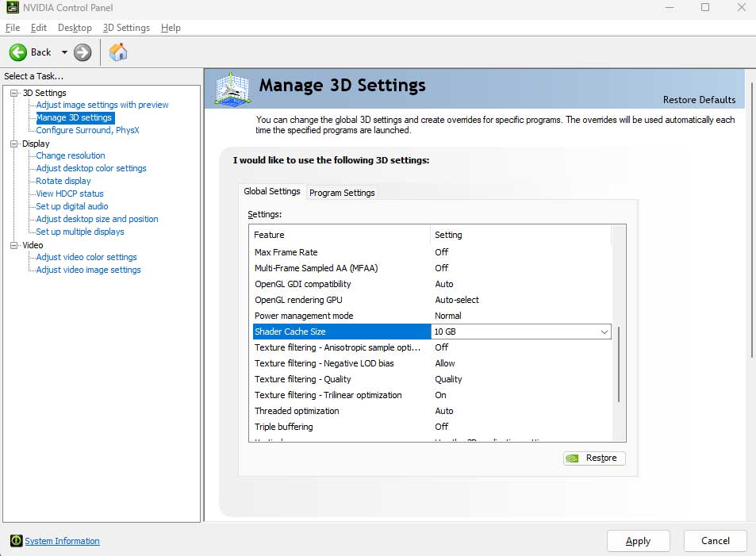The height and width of the screenshot is (556, 756).
Task: Click the green Back arrow icon
Action: tap(18, 52)
